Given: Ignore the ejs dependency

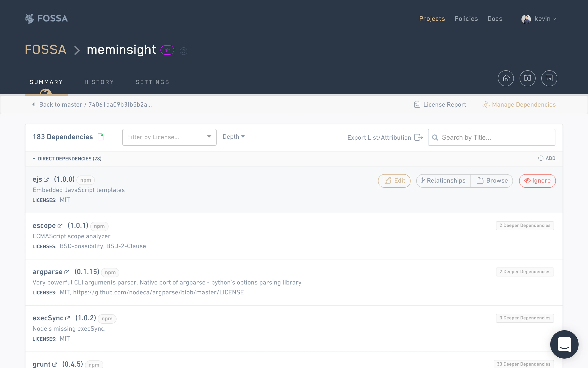Looking at the screenshot, I should point(537,181).
